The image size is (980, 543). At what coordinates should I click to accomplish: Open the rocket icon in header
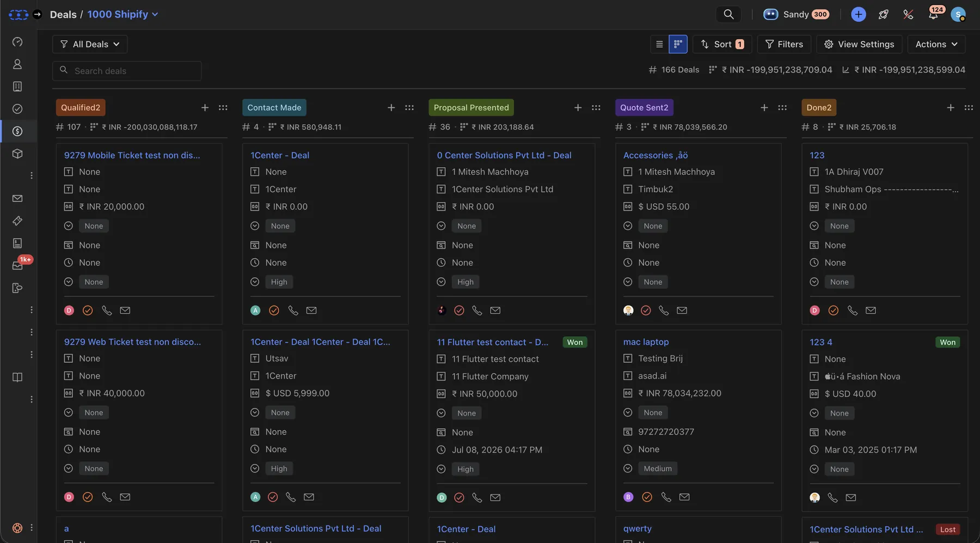(x=884, y=15)
